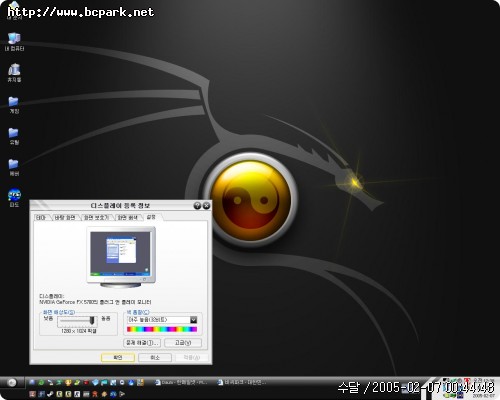Open the 내 컴퓨터 desktop icon
The image size is (500, 400).
coord(14,42)
